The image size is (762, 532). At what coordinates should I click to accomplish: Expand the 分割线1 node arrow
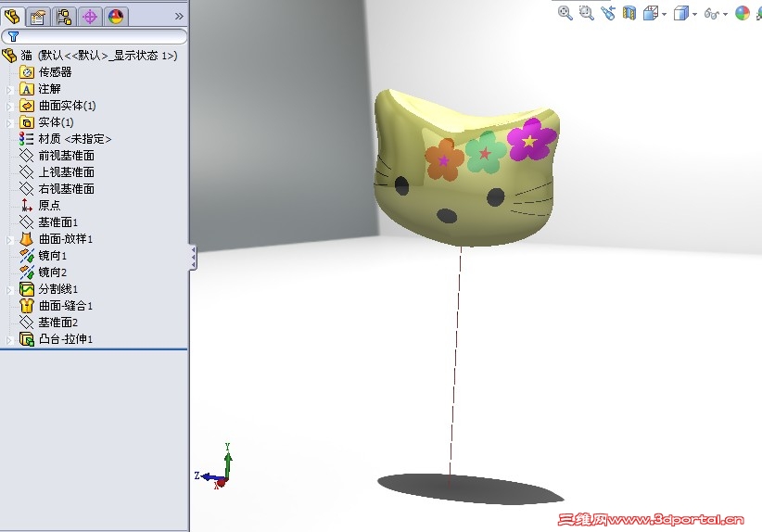coord(8,290)
